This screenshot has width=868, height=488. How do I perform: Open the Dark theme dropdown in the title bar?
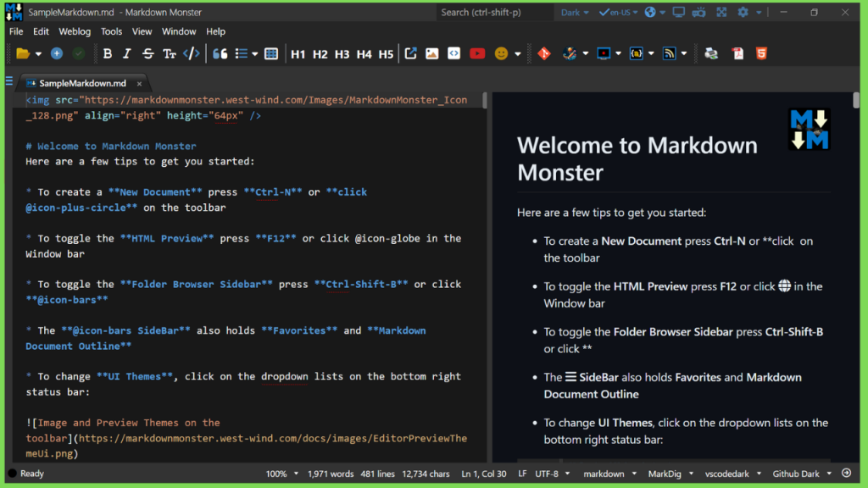coord(574,12)
